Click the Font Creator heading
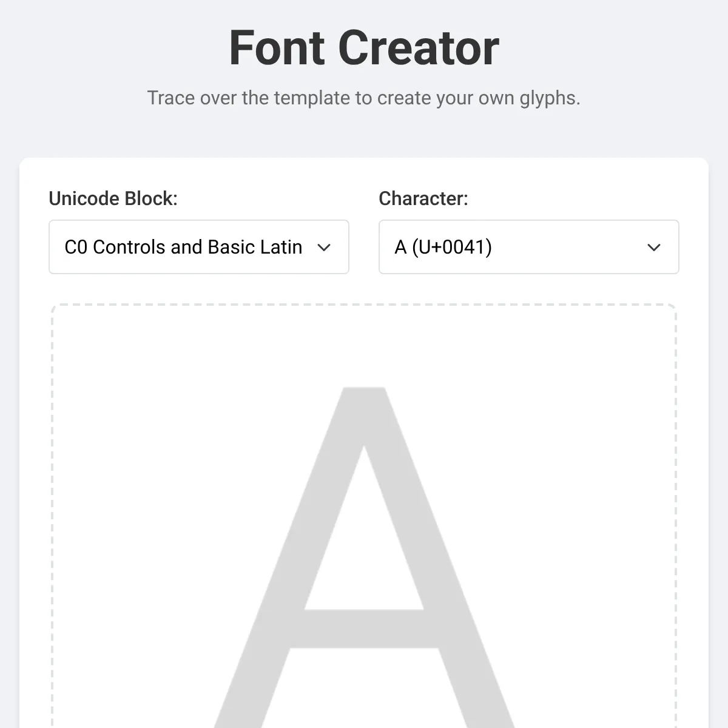 (x=364, y=48)
